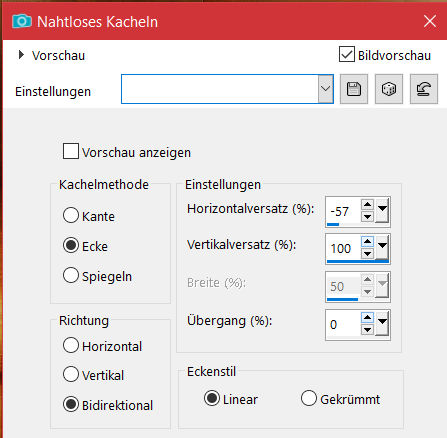Decrease Übergang with the down arrow
This screenshot has height=438, width=447.
click(x=367, y=330)
